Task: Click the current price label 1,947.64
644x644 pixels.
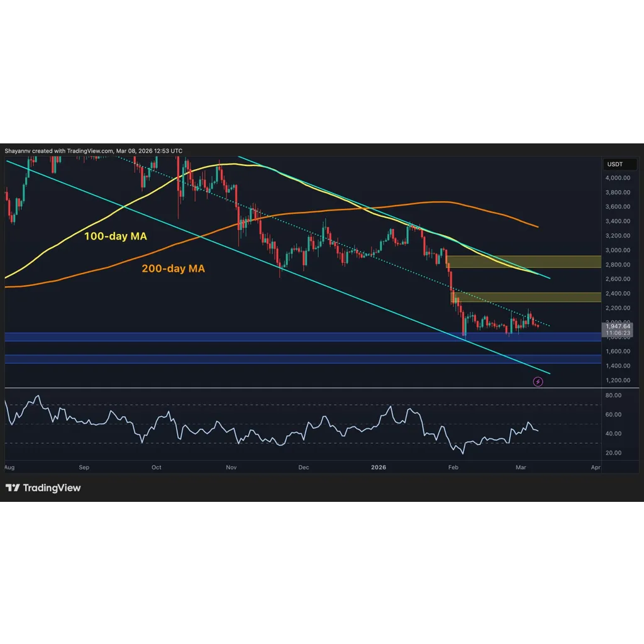Action: 618,326
